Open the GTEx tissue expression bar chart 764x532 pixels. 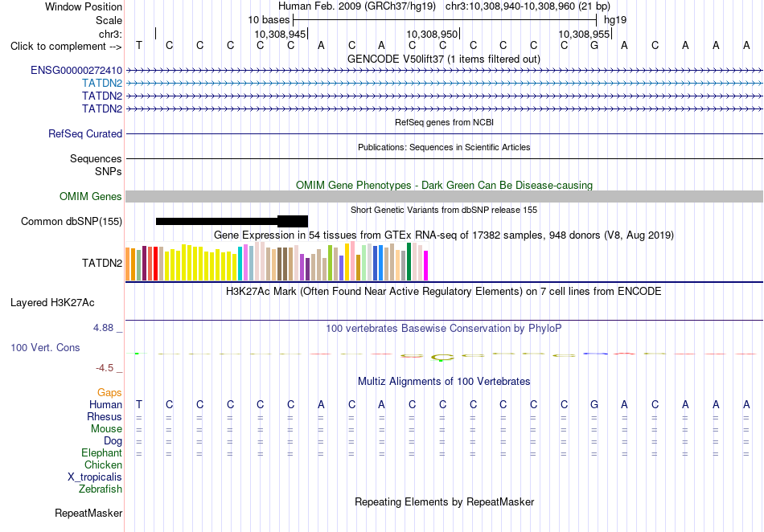277,261
